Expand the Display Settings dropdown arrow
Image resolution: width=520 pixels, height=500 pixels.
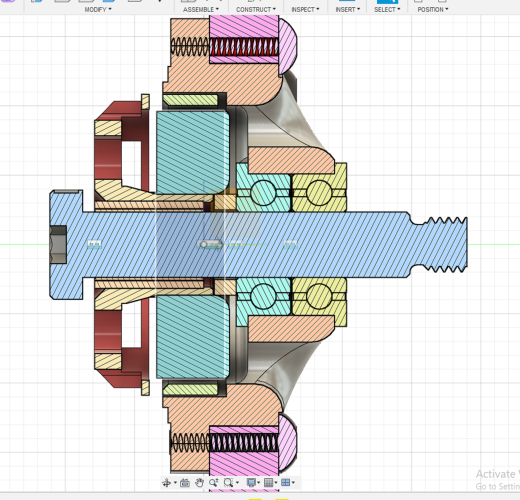coord(259,482)
